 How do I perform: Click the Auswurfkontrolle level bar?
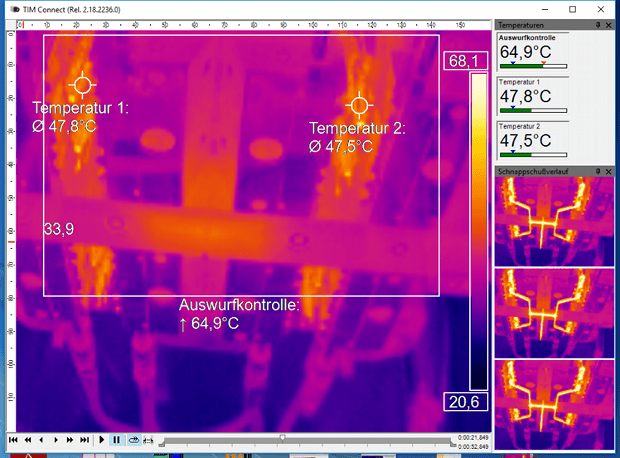[x=533, y=66]
